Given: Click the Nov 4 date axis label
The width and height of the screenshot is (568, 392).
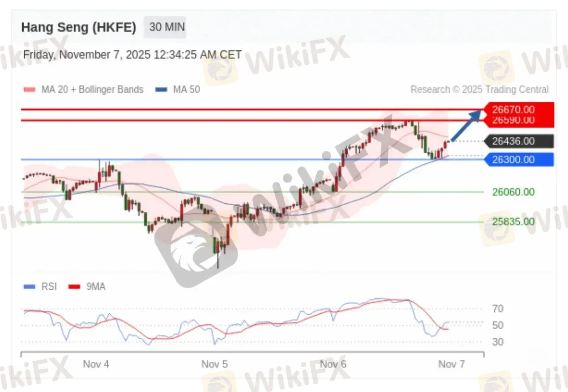Looking at the screenshot, I should coord(96,364).
